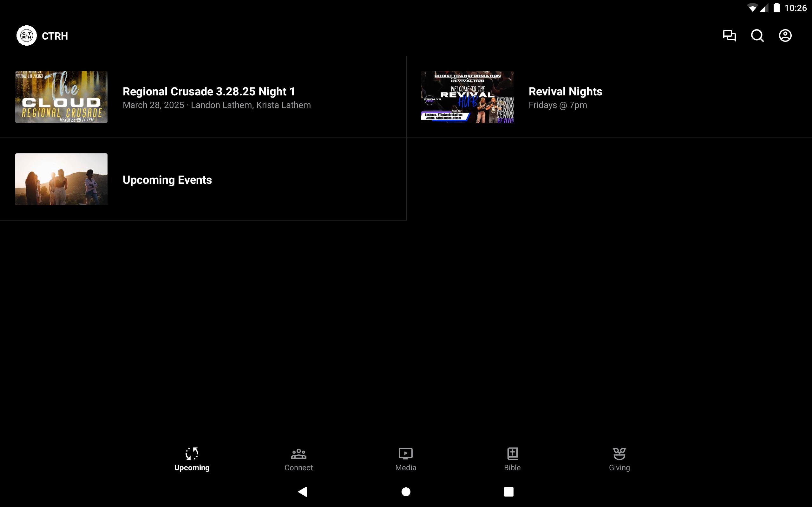Viewport: 812px width, 507px height.
Task: Tap the Media play-screen icon
Action: (x=405, y=453)
